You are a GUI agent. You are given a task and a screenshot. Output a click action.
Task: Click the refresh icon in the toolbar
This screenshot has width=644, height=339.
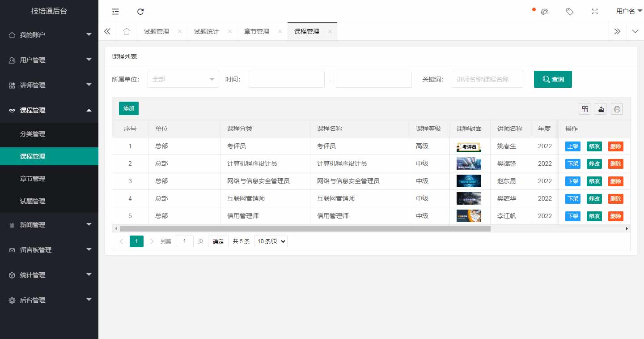(141, 11)
